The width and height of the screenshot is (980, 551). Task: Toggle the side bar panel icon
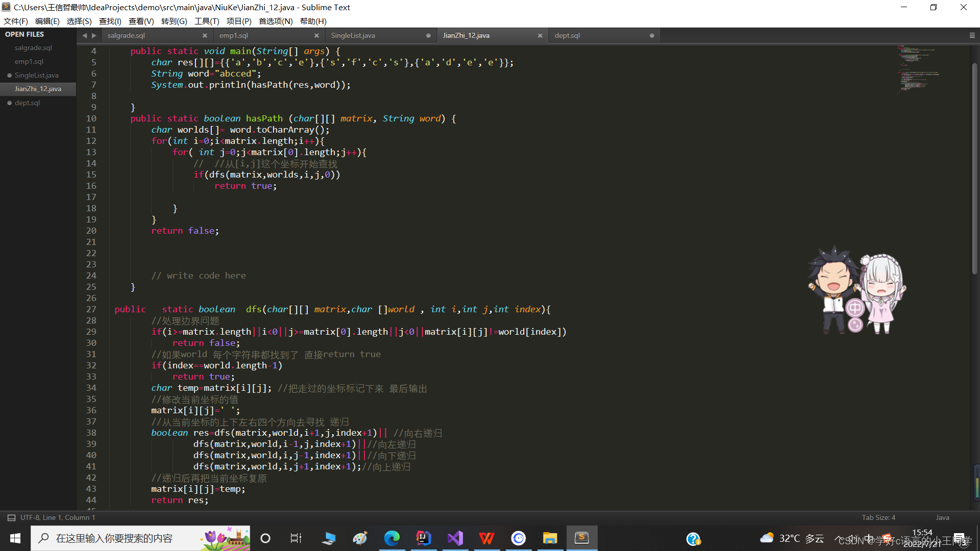click(x=11, y=517)
